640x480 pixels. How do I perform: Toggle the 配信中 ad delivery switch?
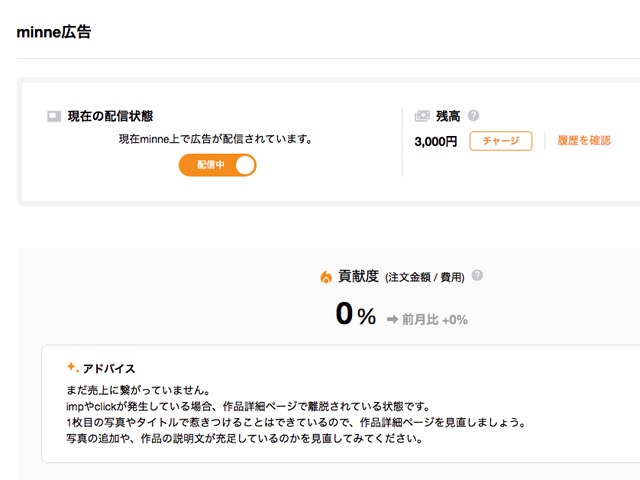pos(217,165)
